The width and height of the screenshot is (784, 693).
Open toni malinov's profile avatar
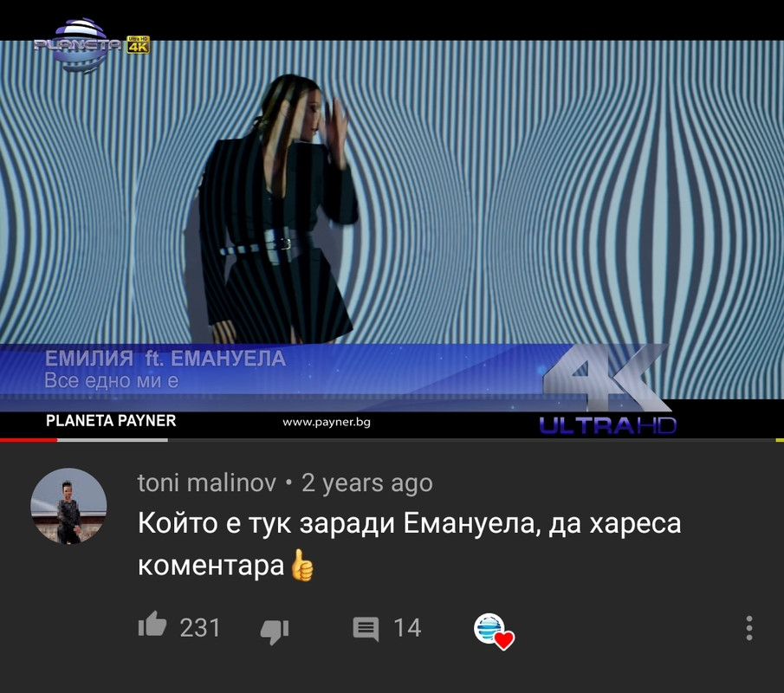[68, 506]
